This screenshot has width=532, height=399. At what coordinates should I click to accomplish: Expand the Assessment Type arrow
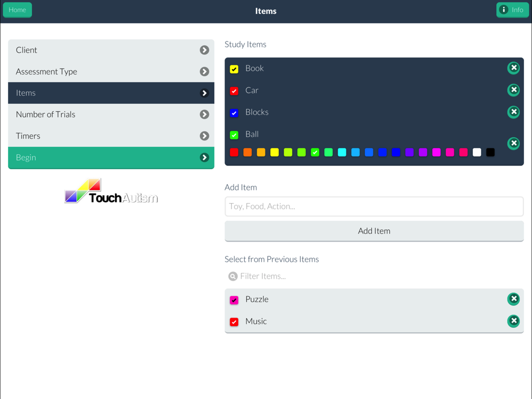204,72
